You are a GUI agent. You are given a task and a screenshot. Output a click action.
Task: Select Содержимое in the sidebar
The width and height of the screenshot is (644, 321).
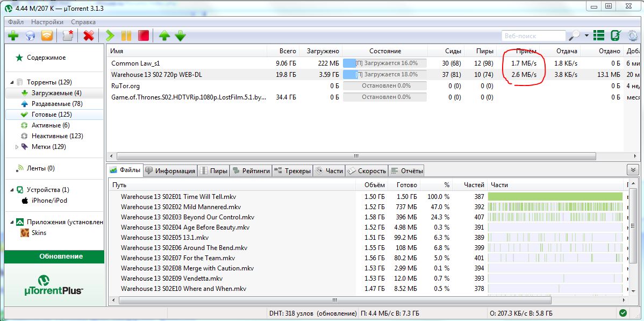click(46, 58)
